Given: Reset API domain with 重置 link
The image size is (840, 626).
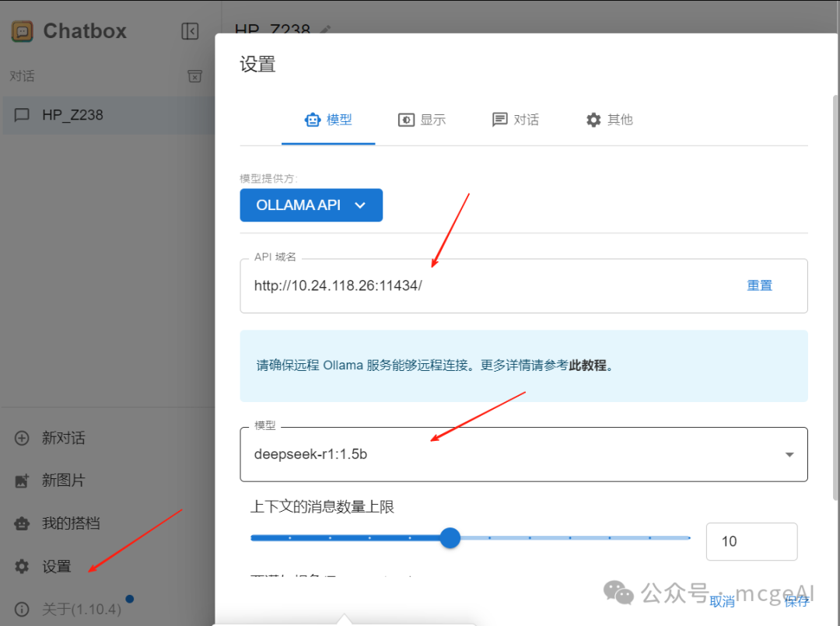Looking at the screenshot, I should (x=759, y=285).
